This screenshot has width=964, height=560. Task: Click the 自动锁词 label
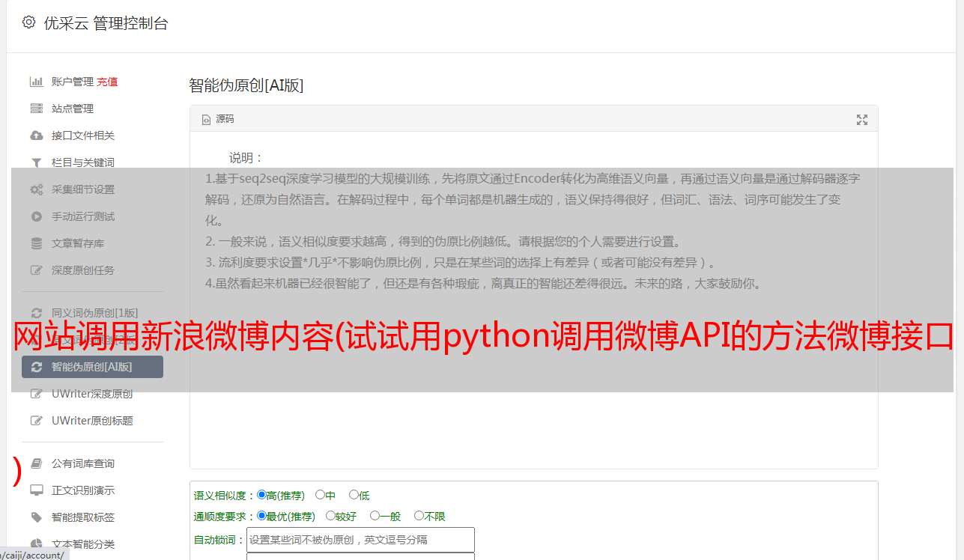pyautogui.click(x=219, y=540)
